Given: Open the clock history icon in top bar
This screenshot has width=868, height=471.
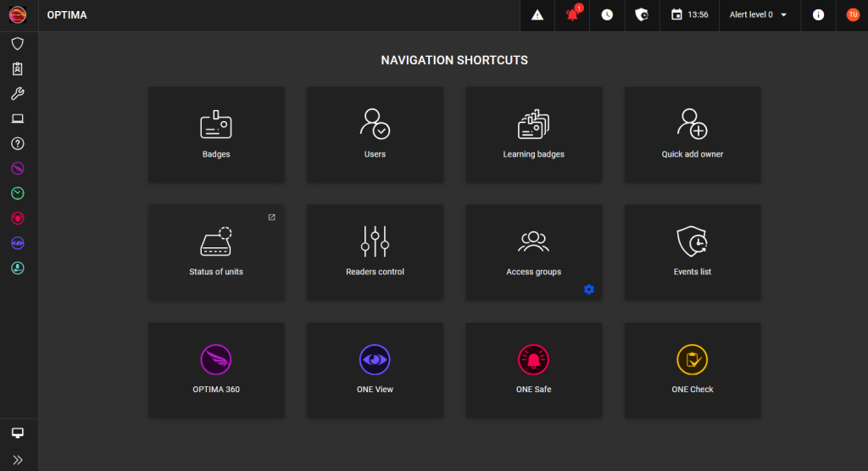Looking at the screenshot, I should (x=608, y=15).
